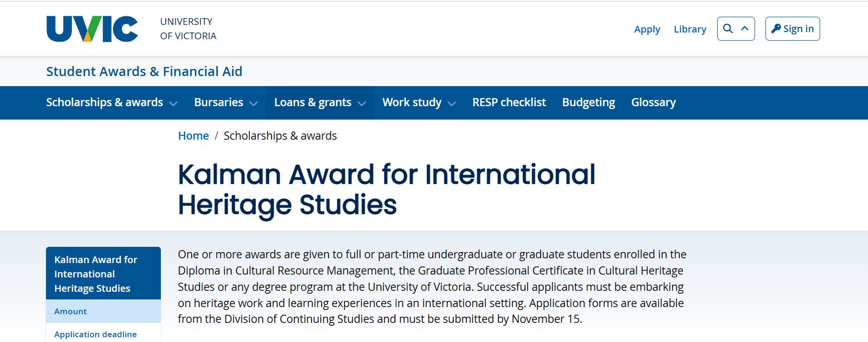Click 'Scholarships & awards' breadcrumb text
Viewport: 868px width, 342px height.
pyautogui.click(x=280, y=136)
